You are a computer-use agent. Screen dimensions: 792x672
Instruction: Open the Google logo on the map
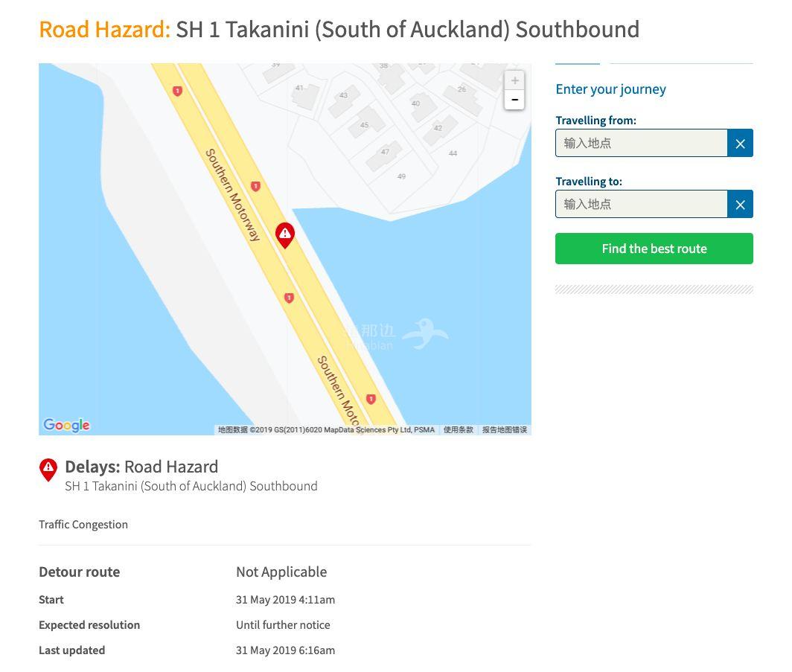tap(66, 425)
